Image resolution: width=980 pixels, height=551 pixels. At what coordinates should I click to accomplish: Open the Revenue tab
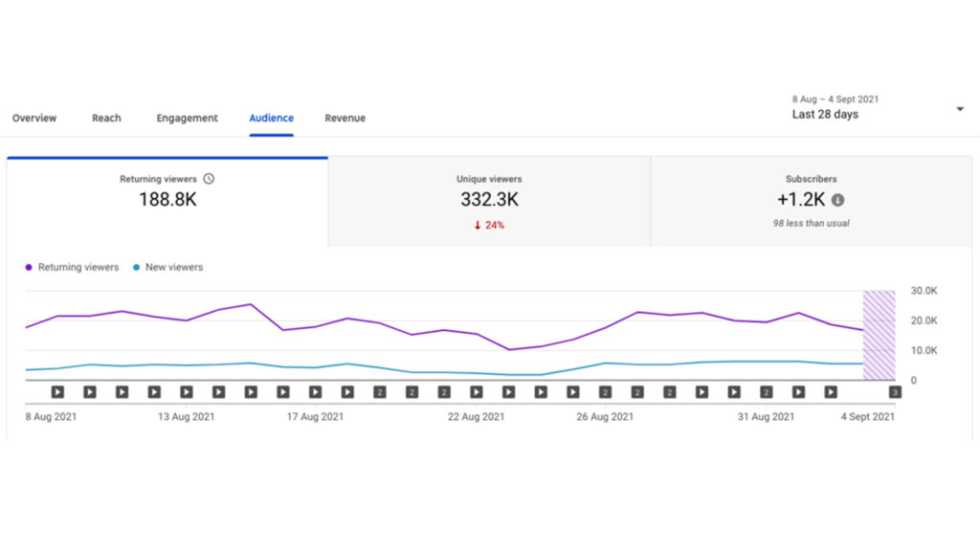pyautogui.click(x=345, y=118)
